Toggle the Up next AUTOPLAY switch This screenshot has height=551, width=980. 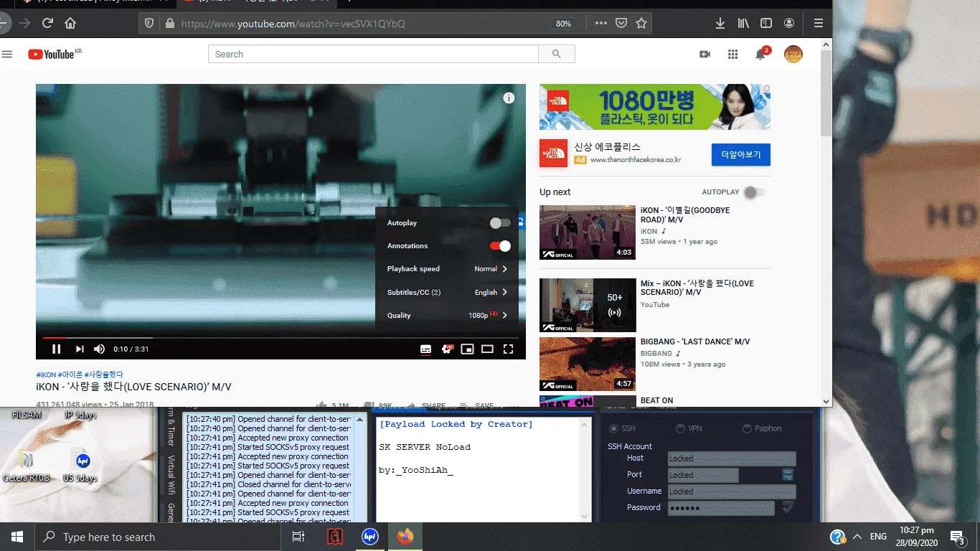754,192
